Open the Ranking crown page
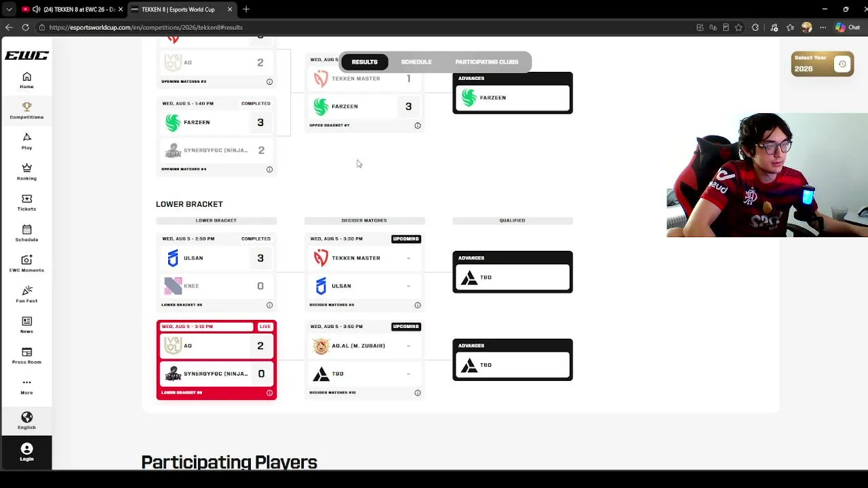Image resolution: width=868 pixels, height=488 pixels. tap(26, 171)
